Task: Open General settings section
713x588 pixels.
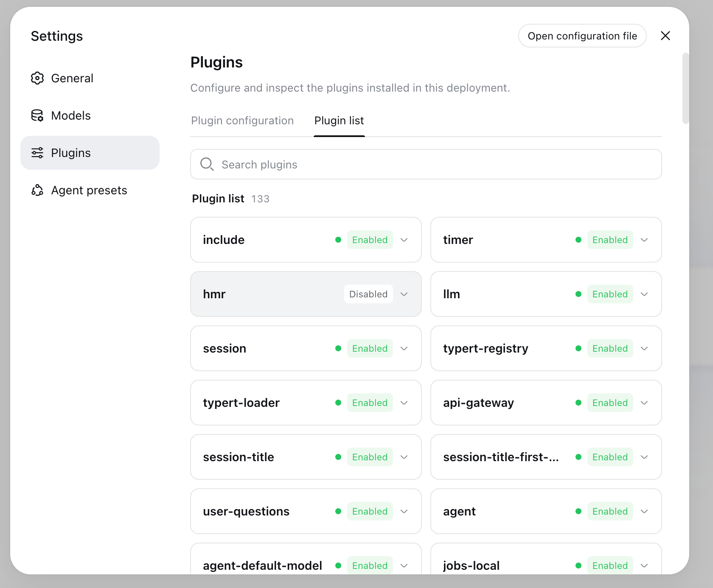Action: pyautogui.click(x=90, y=78)
